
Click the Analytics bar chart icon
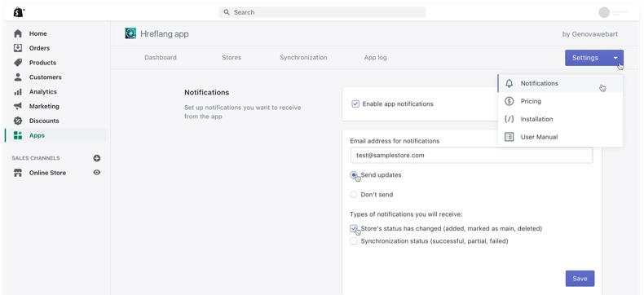[x=18, y=92]
